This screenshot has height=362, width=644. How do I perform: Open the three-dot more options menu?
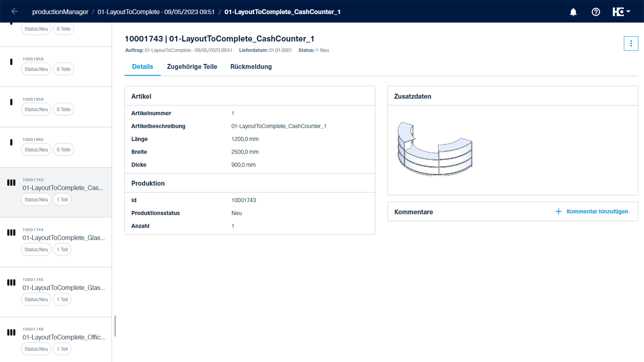click(631, 43)
